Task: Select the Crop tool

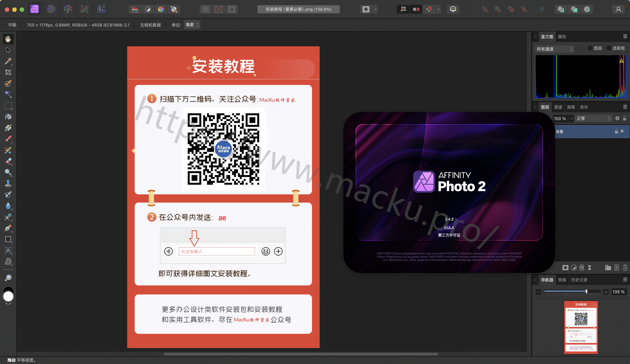Action: [8, 72]
